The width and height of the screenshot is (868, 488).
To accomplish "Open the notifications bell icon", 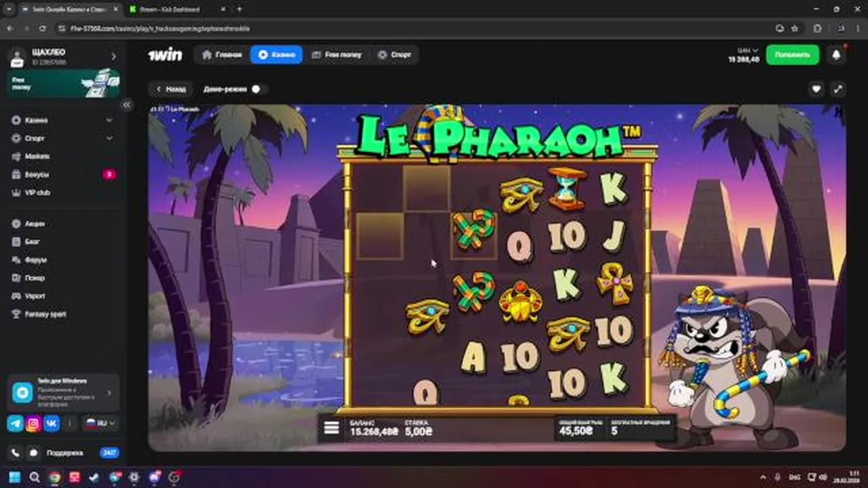I will point(837,55).
